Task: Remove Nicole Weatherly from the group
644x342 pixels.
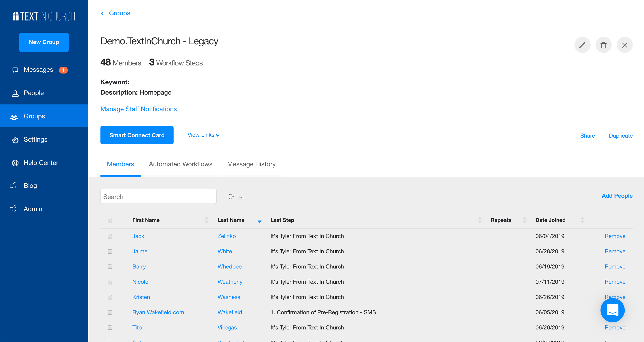Action: 615,282
